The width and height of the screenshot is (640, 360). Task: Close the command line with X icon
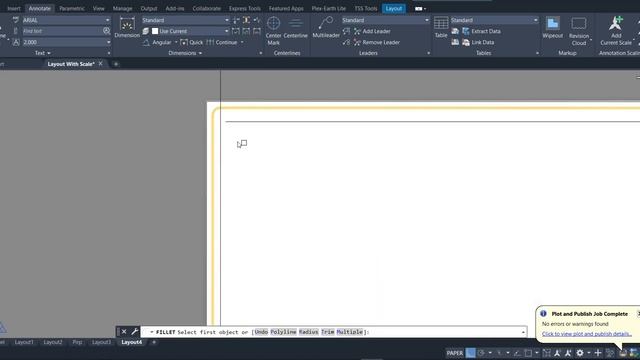(124, 331)
